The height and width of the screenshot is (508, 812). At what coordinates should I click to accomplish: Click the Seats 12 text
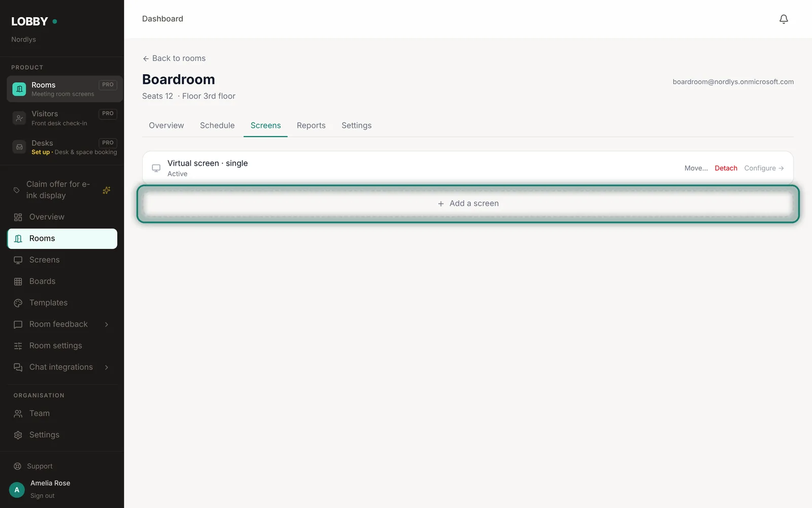[x=157, y=96]
